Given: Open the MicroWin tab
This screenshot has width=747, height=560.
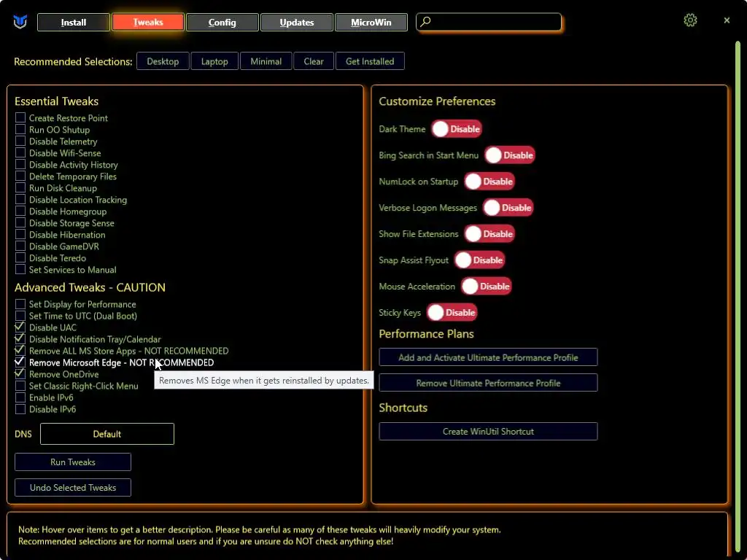Looking at the screenshot, I should tap(371, 23).
